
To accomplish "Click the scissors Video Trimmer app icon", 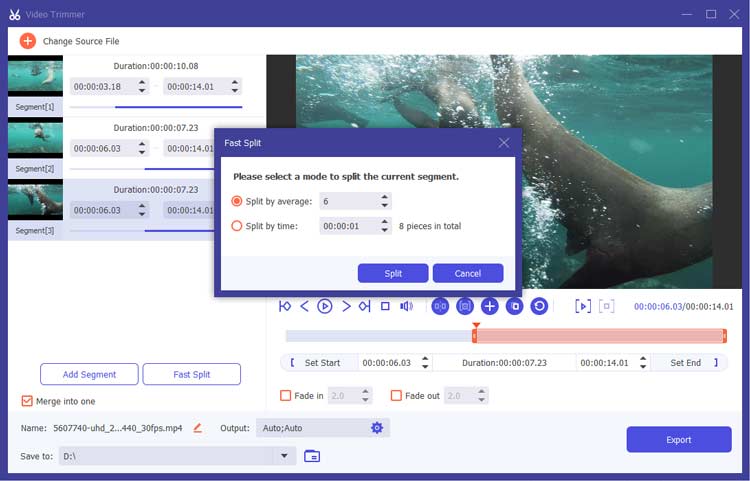I will pos(15,14).
